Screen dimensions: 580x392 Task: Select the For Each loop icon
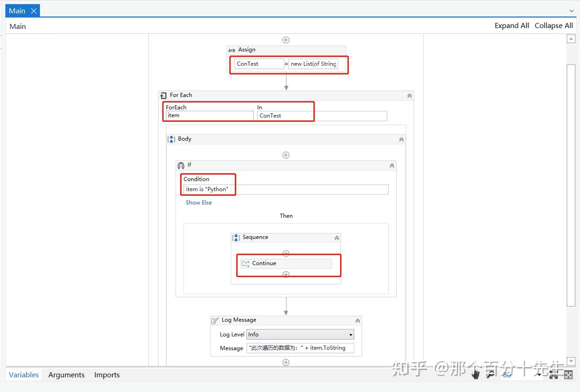pyautogui.click(x=164, y=95)
